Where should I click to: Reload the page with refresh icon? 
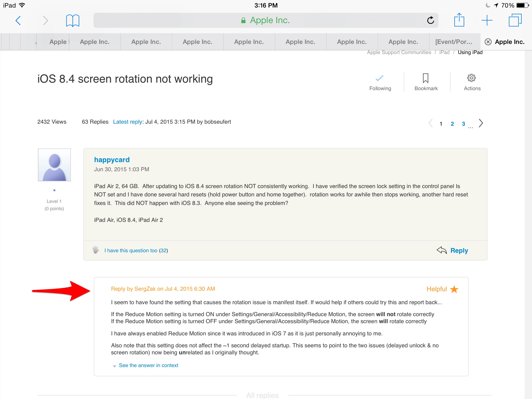(x=430, y=20)
